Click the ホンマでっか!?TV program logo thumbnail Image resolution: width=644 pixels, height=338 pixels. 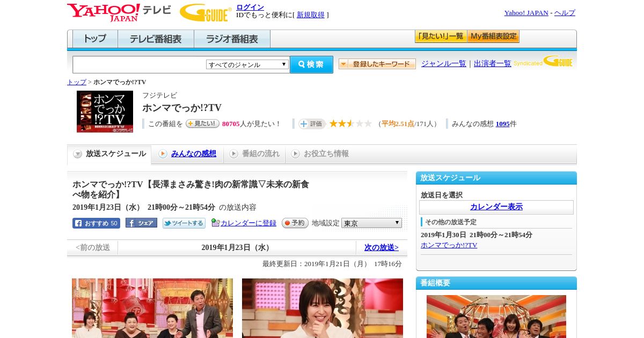click(x=105, y=112)
